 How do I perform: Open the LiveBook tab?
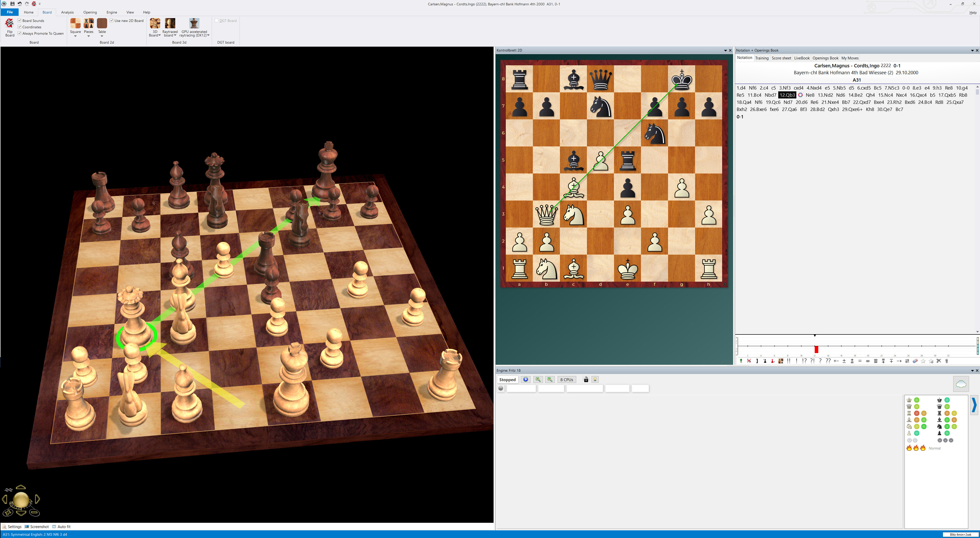click(x=801, y=58)
